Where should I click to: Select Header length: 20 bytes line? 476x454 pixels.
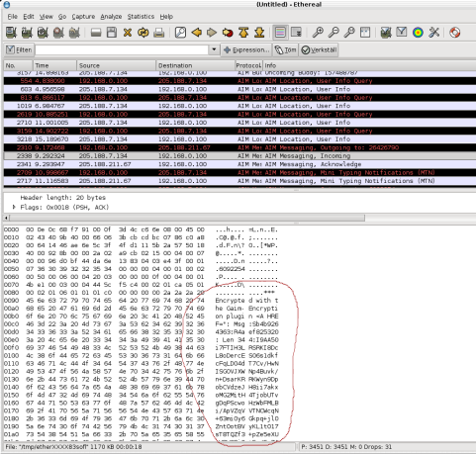(62, 198)
